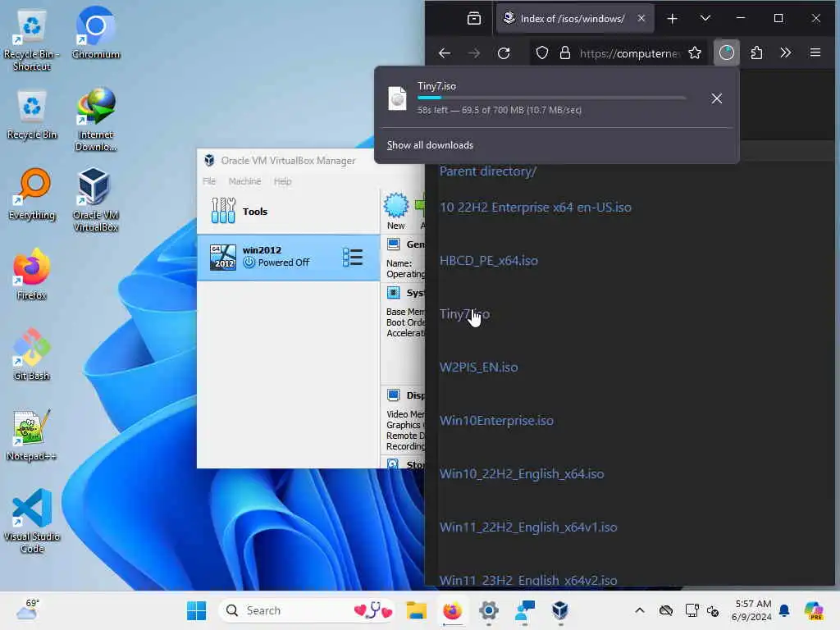Open the File menu in VirtualBox
The image size is (840, 630).
pos(209,181)
